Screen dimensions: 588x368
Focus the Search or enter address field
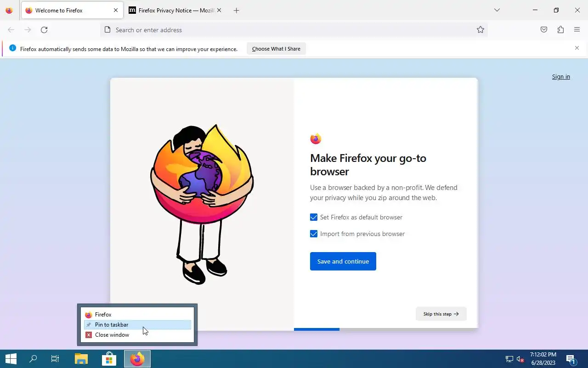tap(294, 30)
